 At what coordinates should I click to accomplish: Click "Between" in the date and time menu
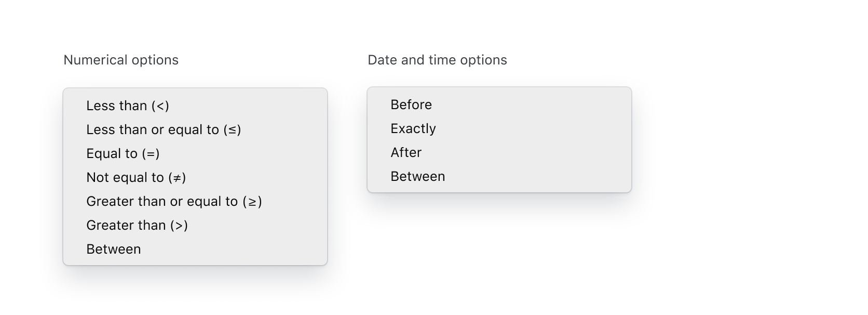coord(418,177)
